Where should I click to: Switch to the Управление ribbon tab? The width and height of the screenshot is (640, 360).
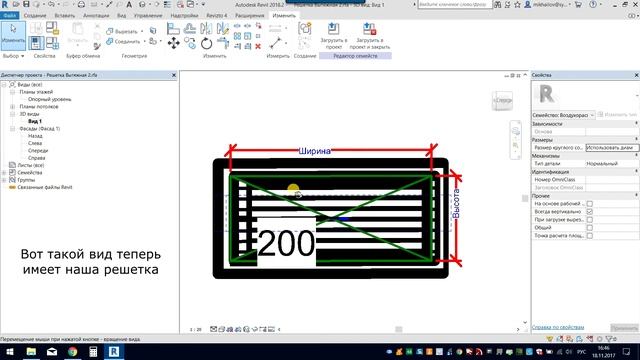point(148,16)
